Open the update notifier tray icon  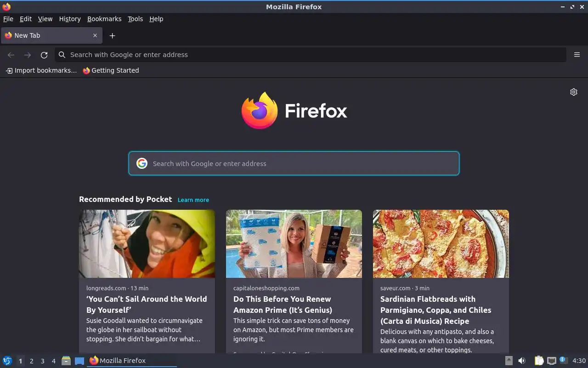click(564, 360)
